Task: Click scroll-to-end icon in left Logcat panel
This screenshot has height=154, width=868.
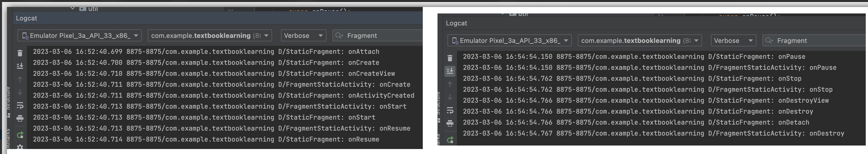Action: point(20,66)
